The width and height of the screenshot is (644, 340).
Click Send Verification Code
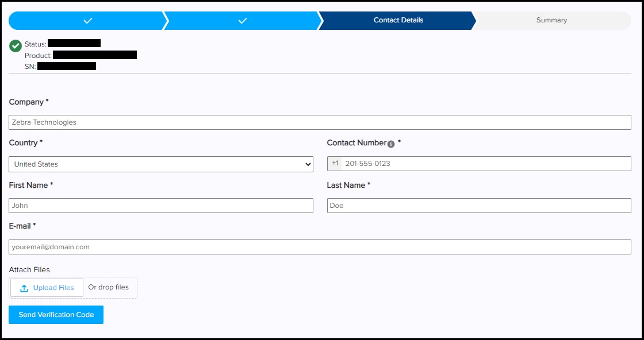pyautogui.click(x=56, y=315)
